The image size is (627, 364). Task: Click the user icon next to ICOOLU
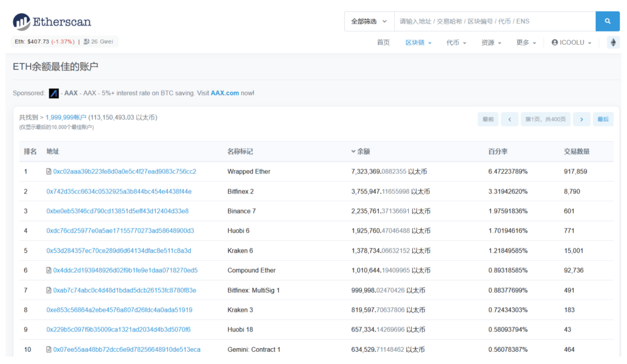click(x=554, y=42)
